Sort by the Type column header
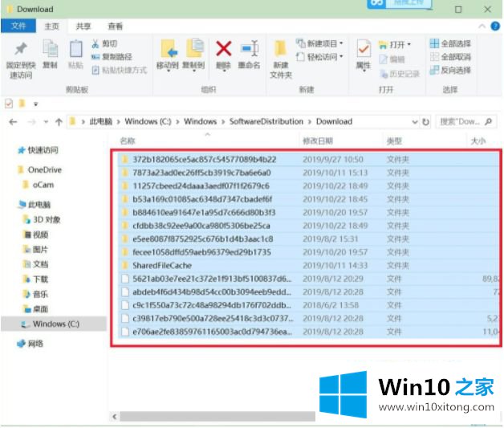This screenshot has height=428, width=504. pyautogui.click(x=394, y=141)
